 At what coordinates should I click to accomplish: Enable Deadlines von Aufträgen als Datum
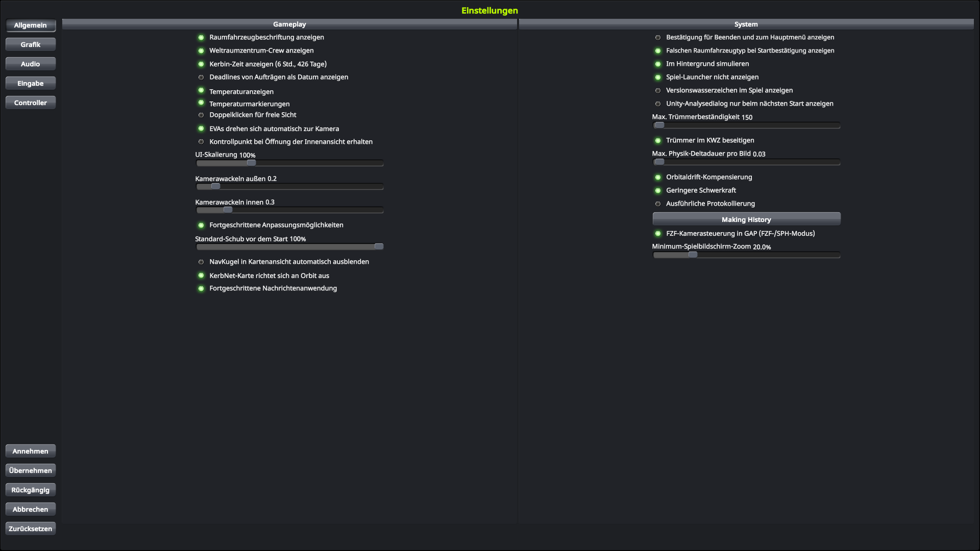click(x=201, y=77)
